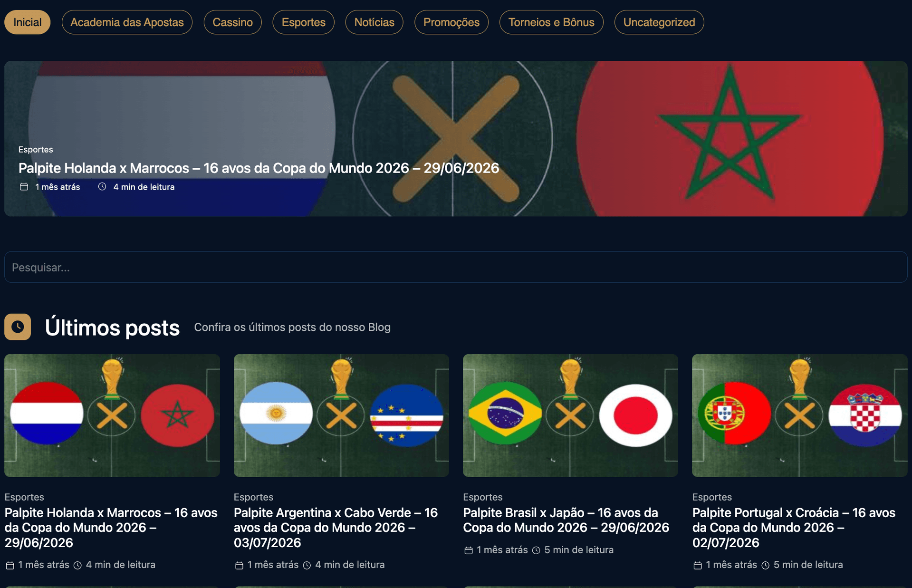This screenshot has width=912, height=588.
Task: Click Esportes label above the Holanda x Marrocos card title
Action: pos(24,497)
